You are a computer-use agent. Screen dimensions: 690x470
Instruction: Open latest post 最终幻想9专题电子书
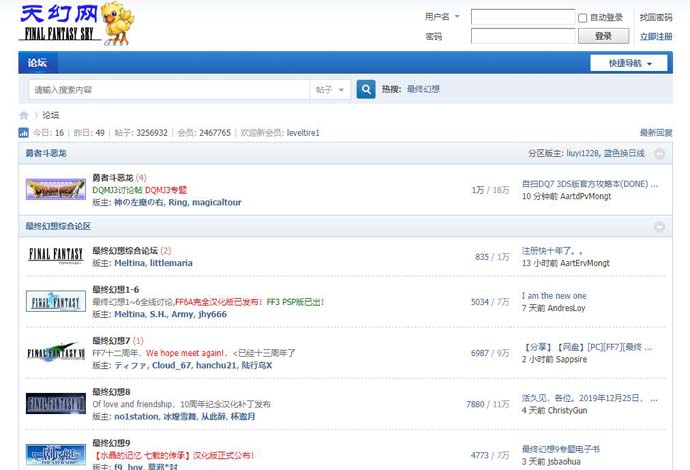[561, 449]
